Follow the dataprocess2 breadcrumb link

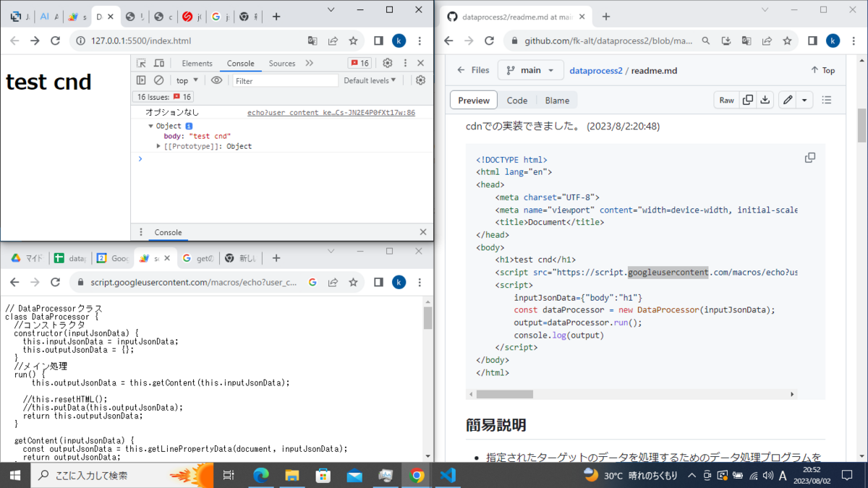pos(595,70)
